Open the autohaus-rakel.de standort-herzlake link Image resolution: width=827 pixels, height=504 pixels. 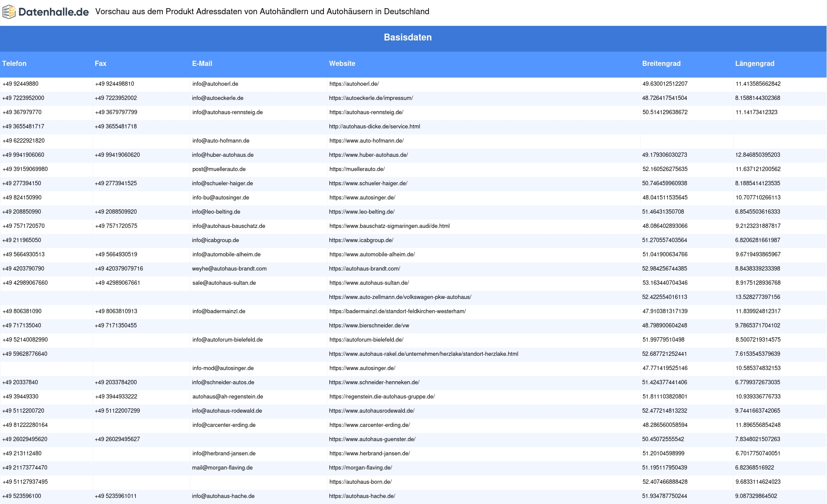[x=423, y=354]
